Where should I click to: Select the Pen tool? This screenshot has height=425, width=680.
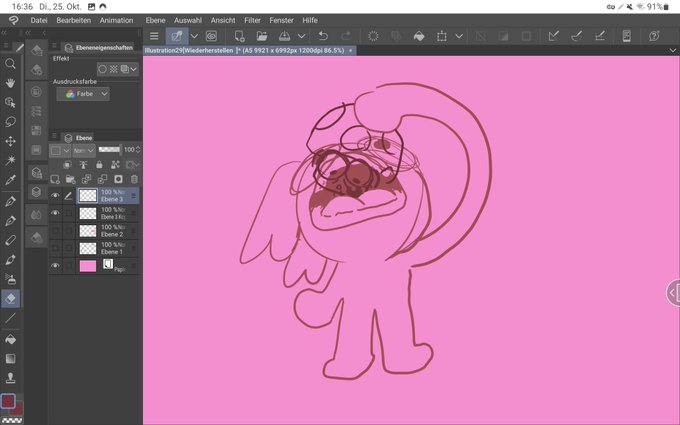coord(10,201)
